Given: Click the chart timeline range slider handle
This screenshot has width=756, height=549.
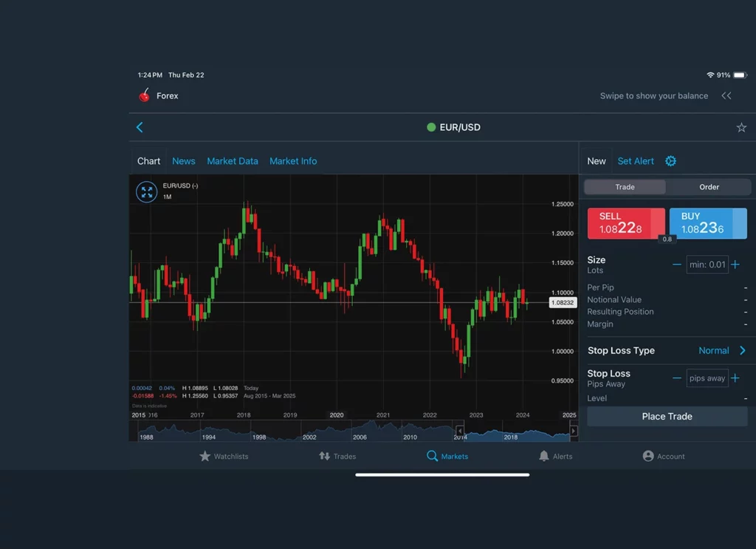Looking at the screenshot, I should click(x=459, y=431).
